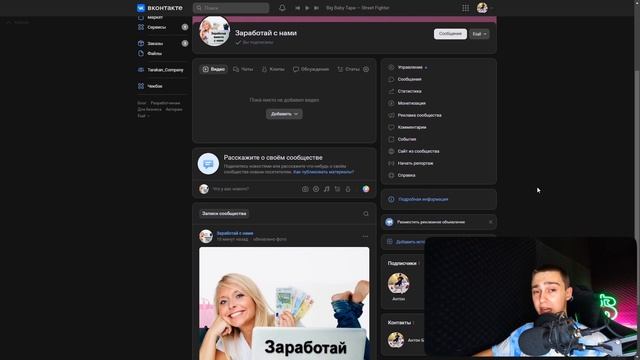
Task: Open the Как публиковать материалы link
Action: click(x=323, y=172)
